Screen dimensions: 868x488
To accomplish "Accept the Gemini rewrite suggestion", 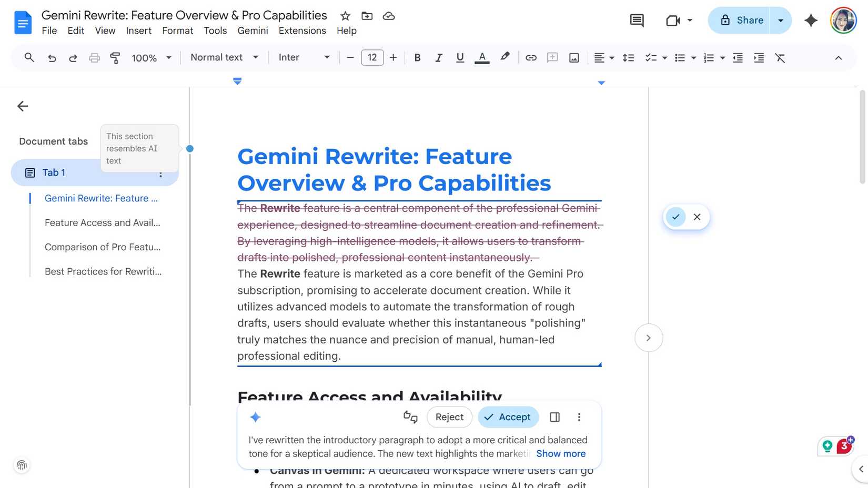I will (507, 417).
